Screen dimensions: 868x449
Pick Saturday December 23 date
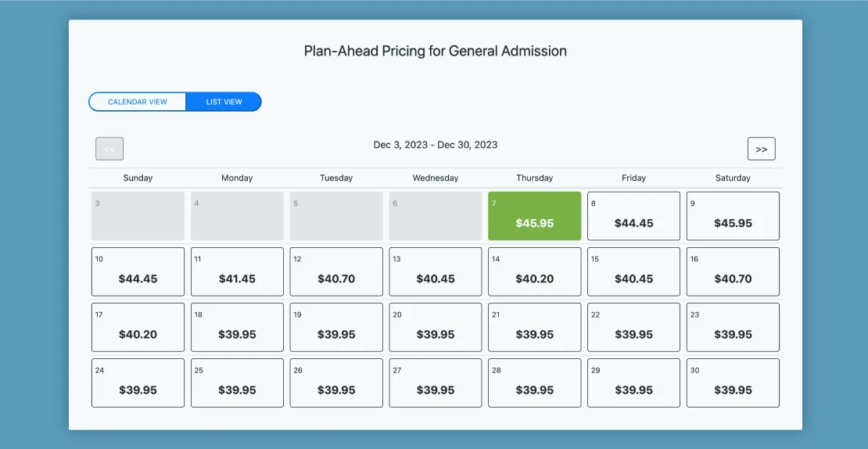pyautogui.click(x=733, y=327)
